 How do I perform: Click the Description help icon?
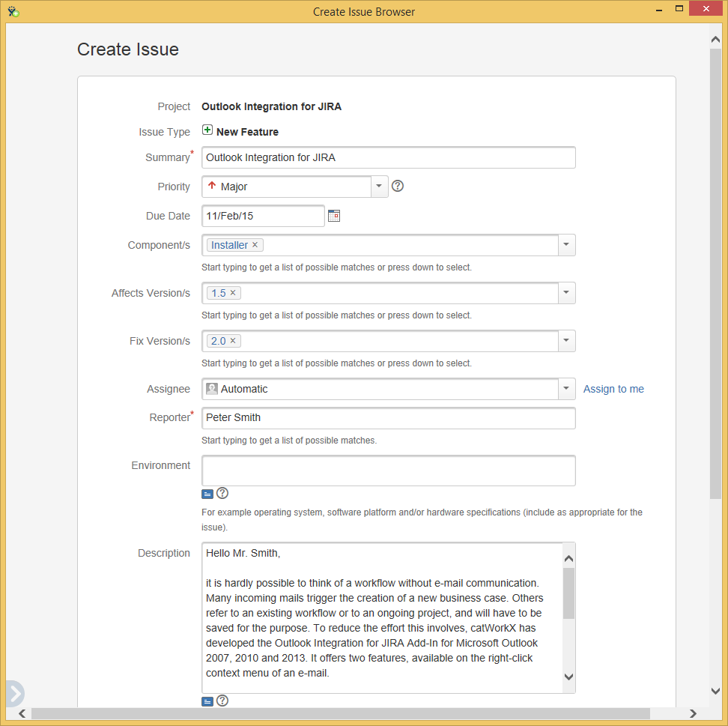point(222,701)
